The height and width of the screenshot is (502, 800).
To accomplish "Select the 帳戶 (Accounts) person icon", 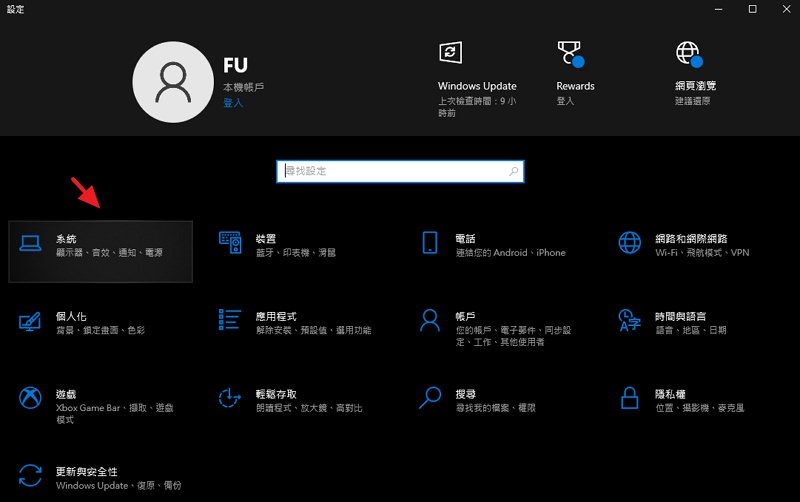I will (430, 320).
